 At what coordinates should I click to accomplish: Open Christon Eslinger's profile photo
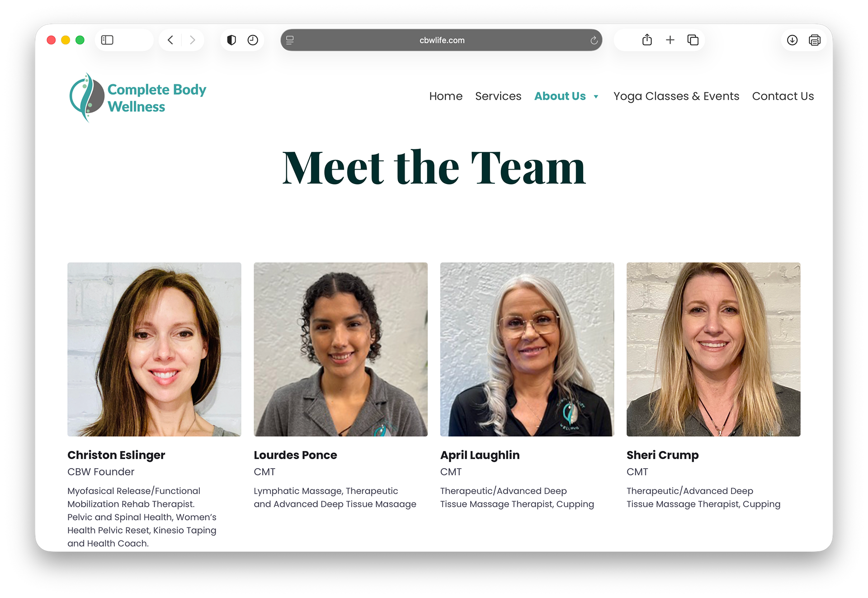(x=154, y=349)
